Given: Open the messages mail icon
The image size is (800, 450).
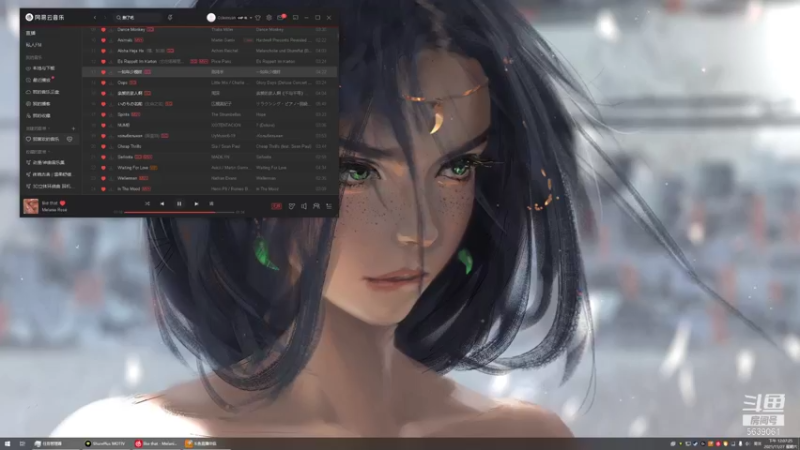Looking at the screenshot, I should 281,17.
